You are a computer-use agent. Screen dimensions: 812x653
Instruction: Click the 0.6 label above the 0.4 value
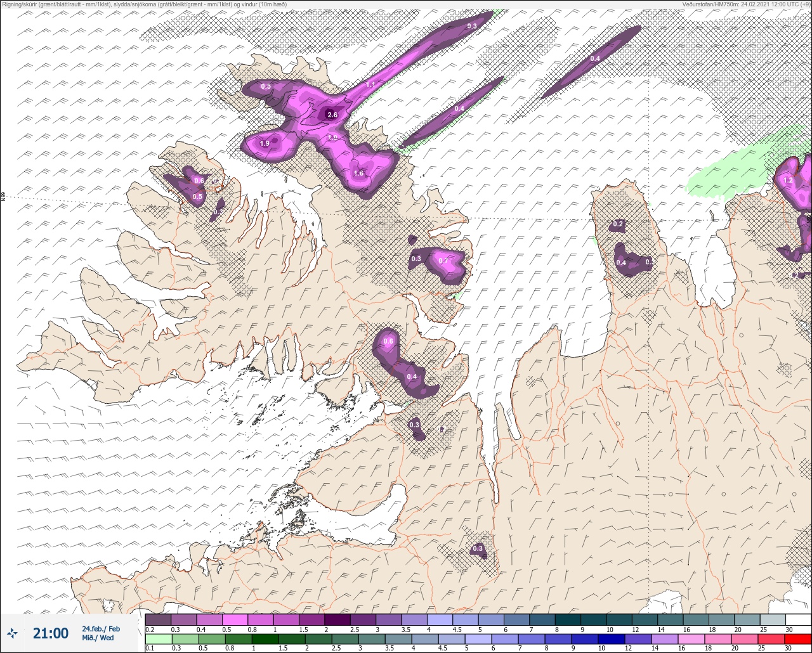pos(388,342)
